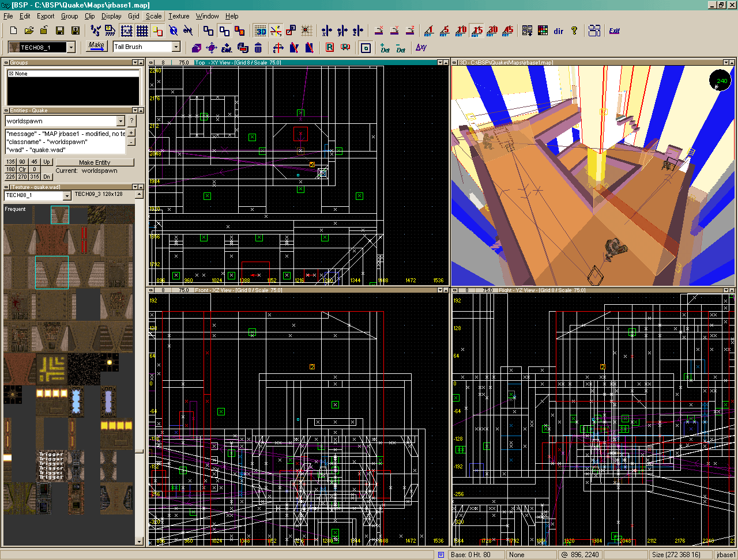Image resolution: width=738 pixels, height=560 pixels.
Task: Select the 30 degree ROT setting
Action: (x=492, y=31)
